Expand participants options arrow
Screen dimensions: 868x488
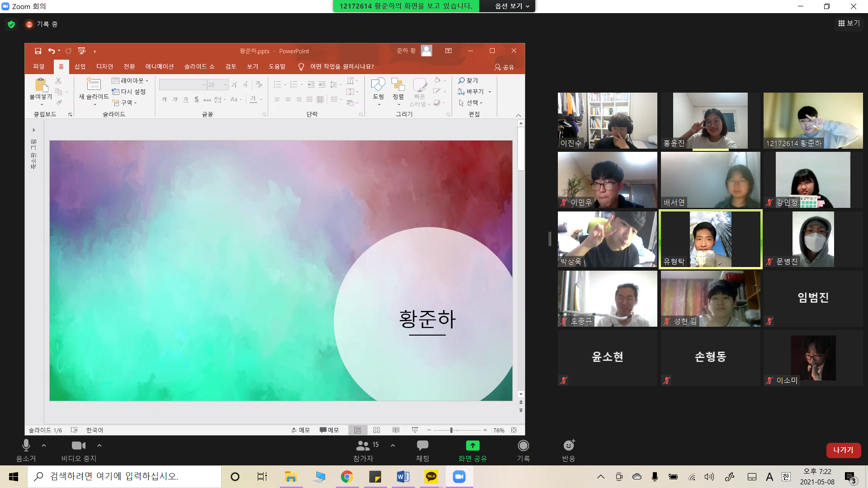tap(393, 446)
